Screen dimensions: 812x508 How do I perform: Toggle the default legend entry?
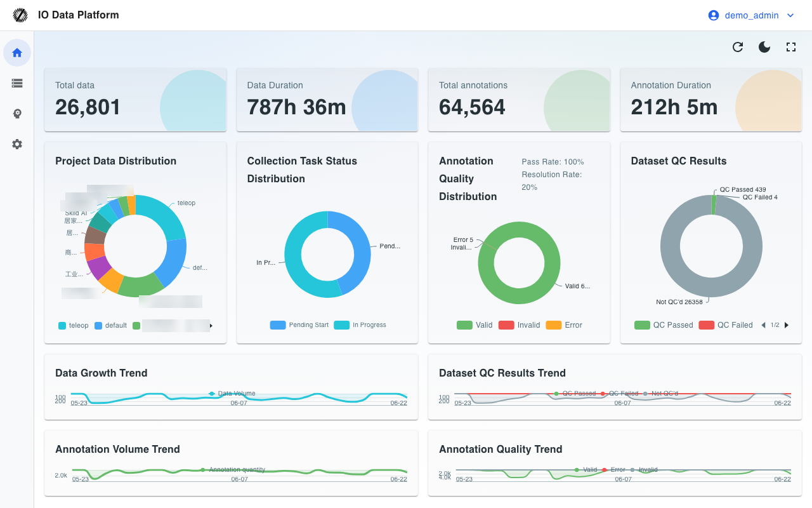(111, 325)
